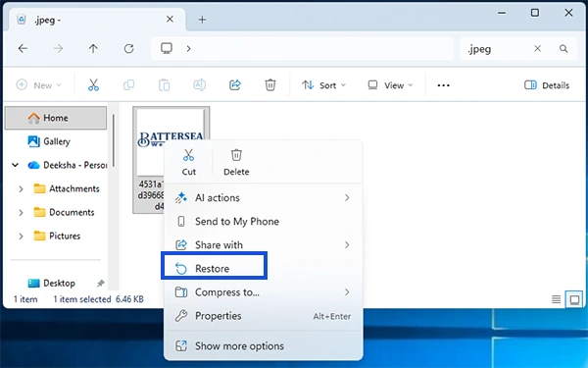
Task: Refresh the folder view
Action: [128, 48]
